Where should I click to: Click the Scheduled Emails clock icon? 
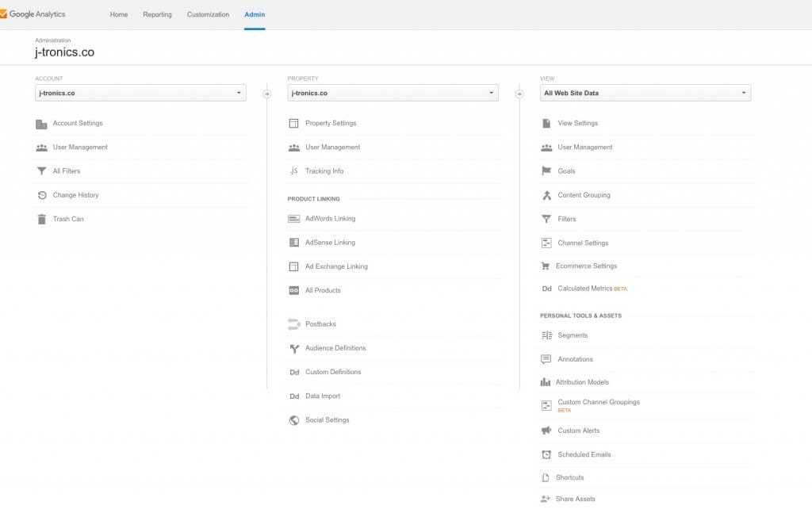tap(546, 454)
